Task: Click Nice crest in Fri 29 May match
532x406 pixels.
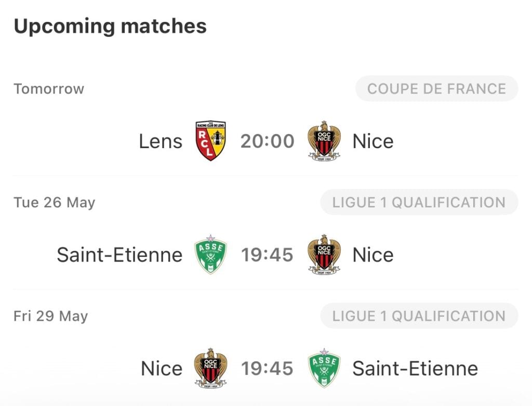Action: (210, 368)
